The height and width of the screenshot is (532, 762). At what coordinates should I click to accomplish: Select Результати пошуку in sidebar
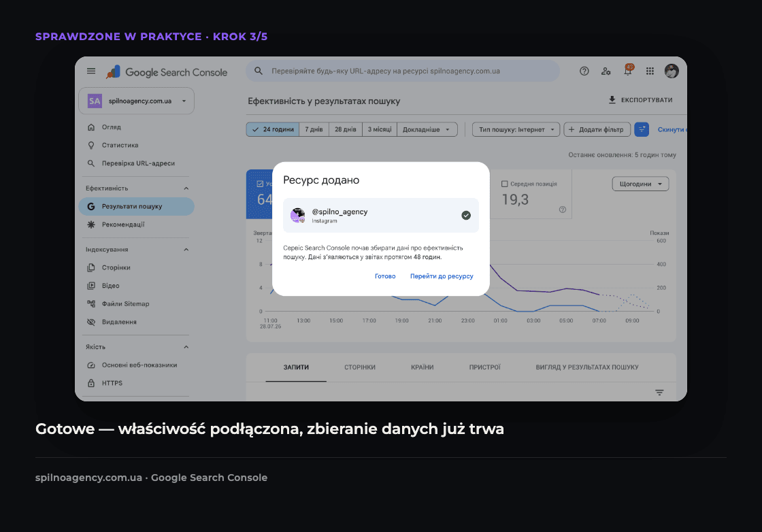pos(136,207)
